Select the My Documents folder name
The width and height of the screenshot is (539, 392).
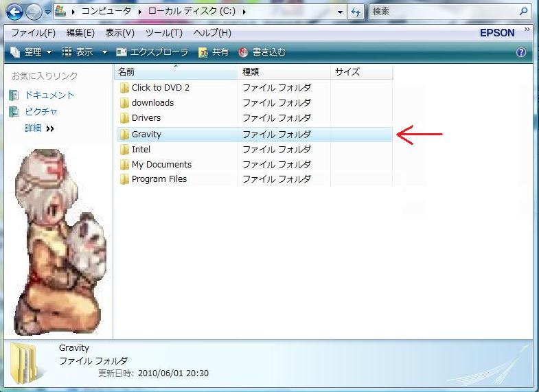(161, 165)
